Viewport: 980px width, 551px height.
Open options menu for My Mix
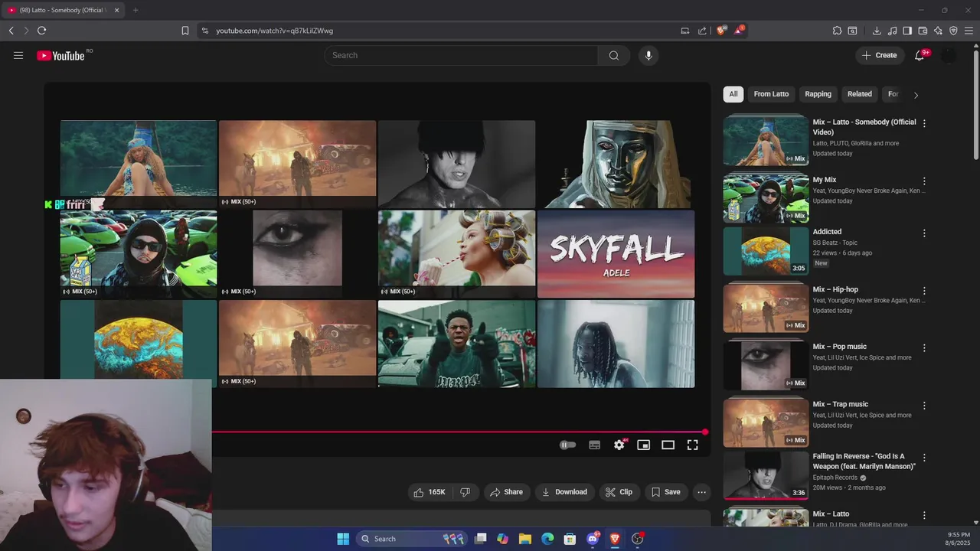click(x=924, y=181)
